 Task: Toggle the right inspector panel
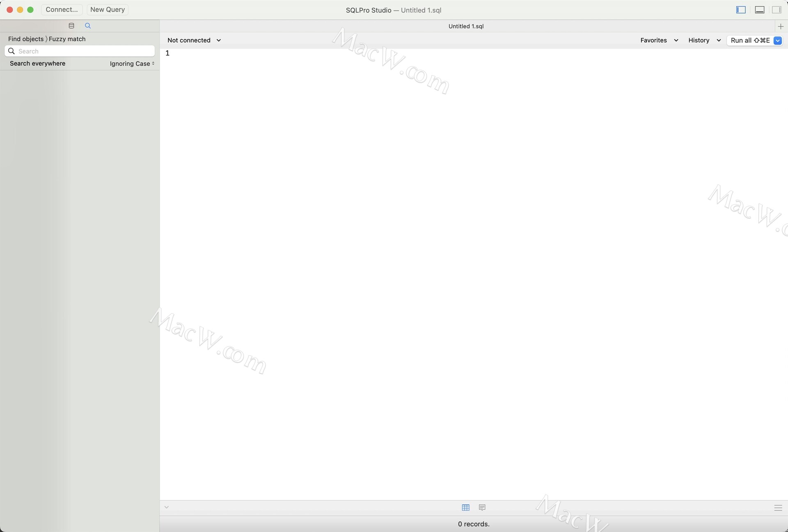(777, 10)
